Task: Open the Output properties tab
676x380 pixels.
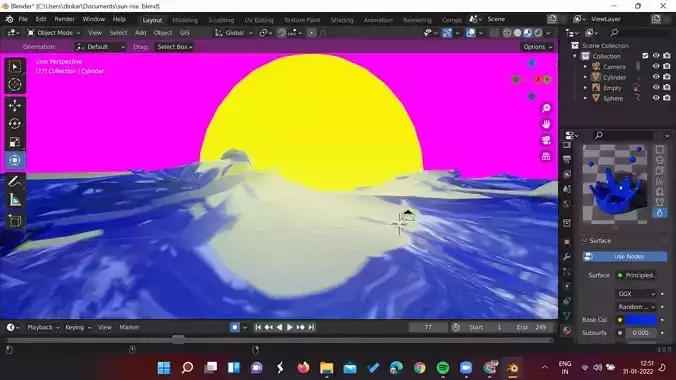Action: click(567, 160)
